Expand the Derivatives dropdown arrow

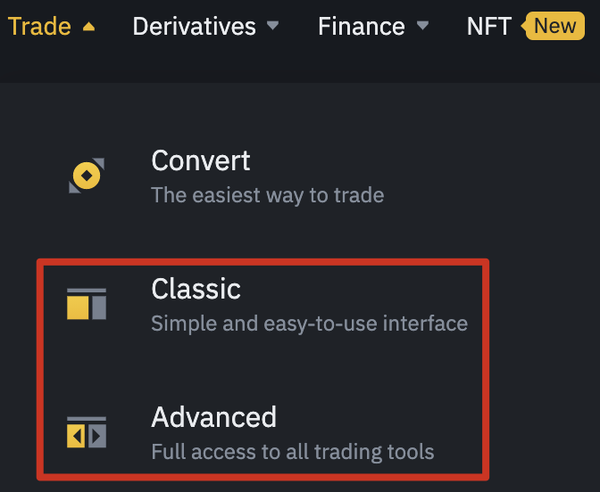(274, 26)
